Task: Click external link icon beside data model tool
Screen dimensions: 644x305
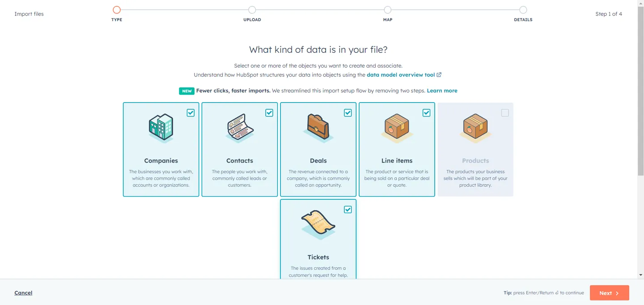Action: [x=439, y=75]
